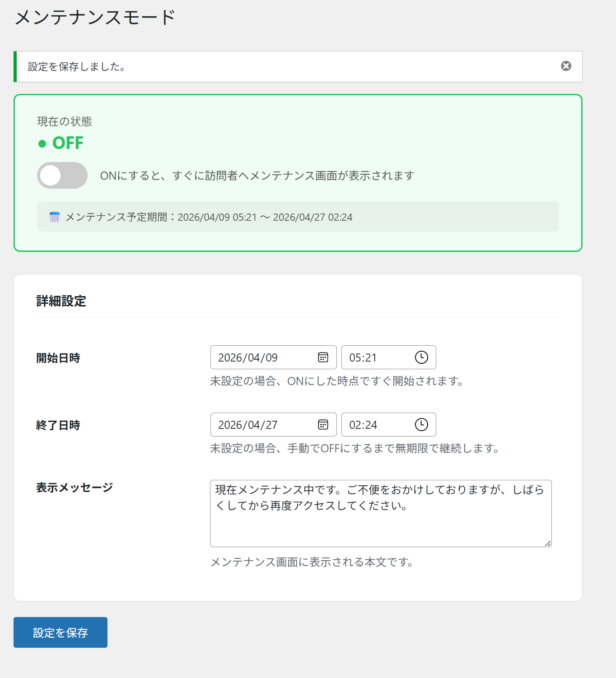Click the textarea resize handle corner
Image resolution: width=616 pixels, height=678 pixels.
point(547,543)
